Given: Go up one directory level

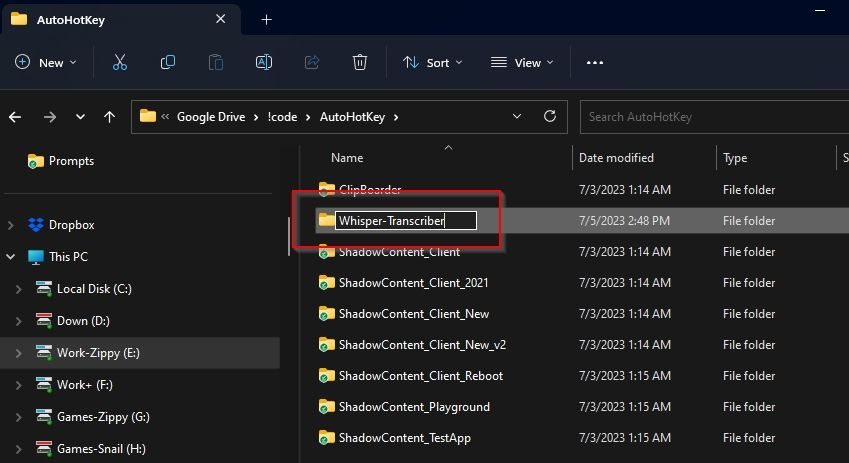Looking at the screenshot, I should 109,117.
